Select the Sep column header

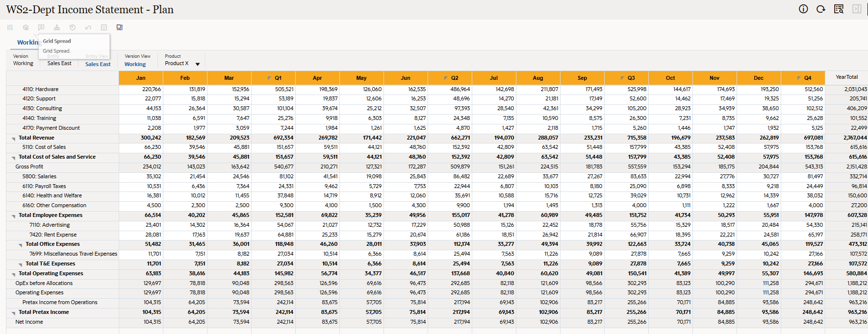(582, 78)
